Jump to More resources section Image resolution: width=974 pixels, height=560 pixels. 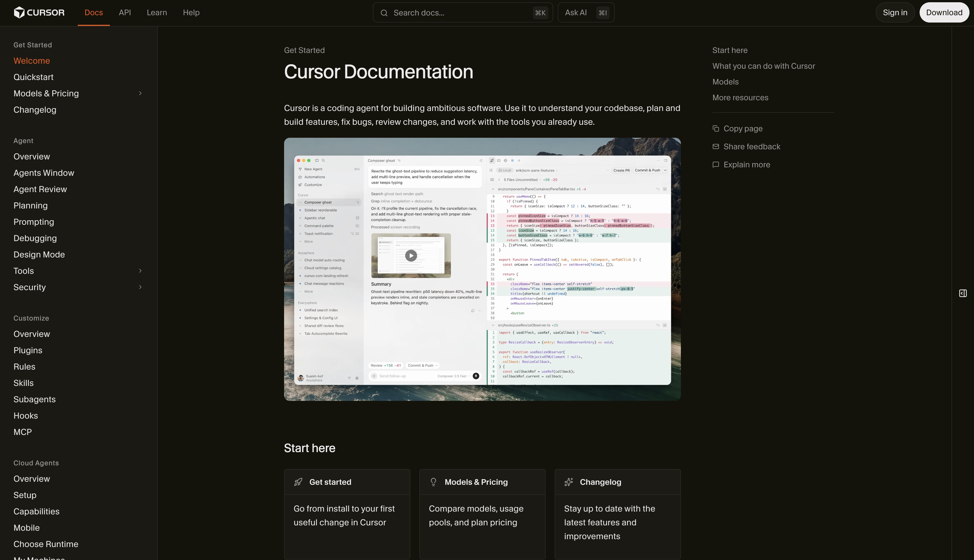point(740,98)
